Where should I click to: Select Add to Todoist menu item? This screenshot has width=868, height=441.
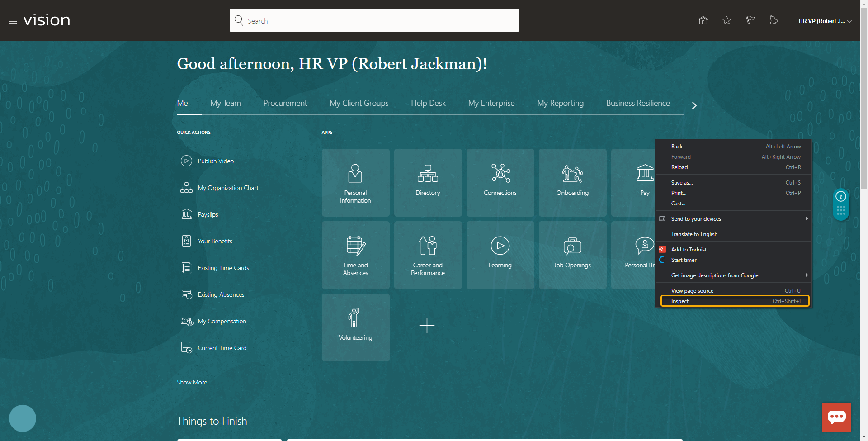tap(733, 250)
